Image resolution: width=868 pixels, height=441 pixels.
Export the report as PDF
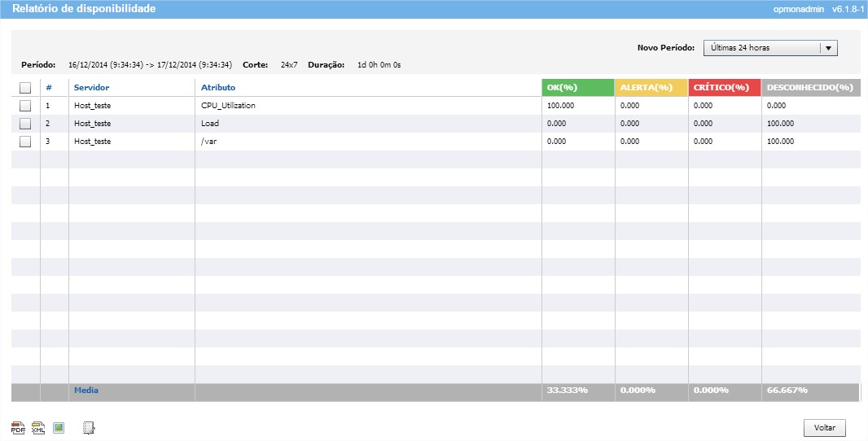[x=18, y=428]
